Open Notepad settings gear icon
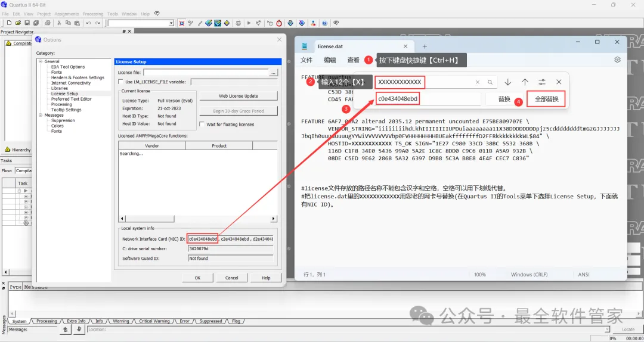 [x=617, y=60]
